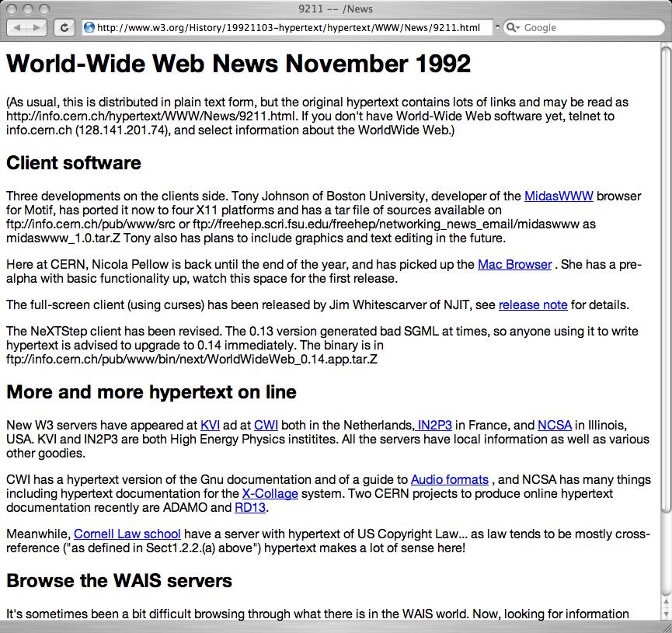This screenshot has width=672, height=633.
Task: Open the NCSA link
Action: click(555, 425)
